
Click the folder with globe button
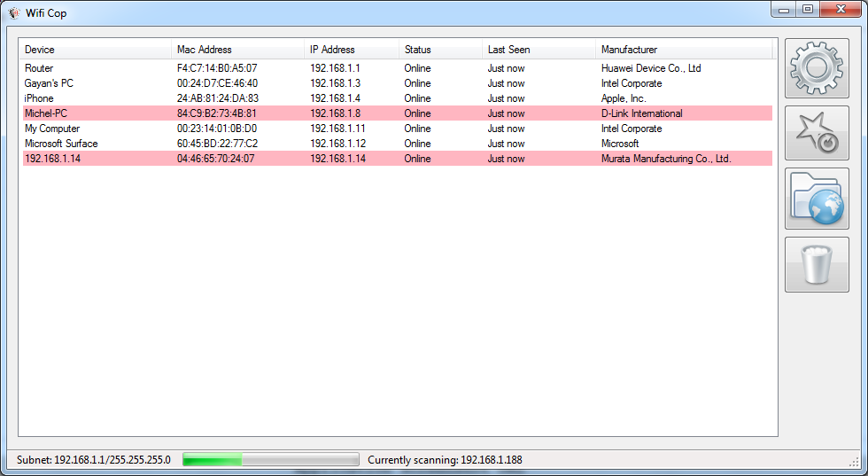point(817,199)
